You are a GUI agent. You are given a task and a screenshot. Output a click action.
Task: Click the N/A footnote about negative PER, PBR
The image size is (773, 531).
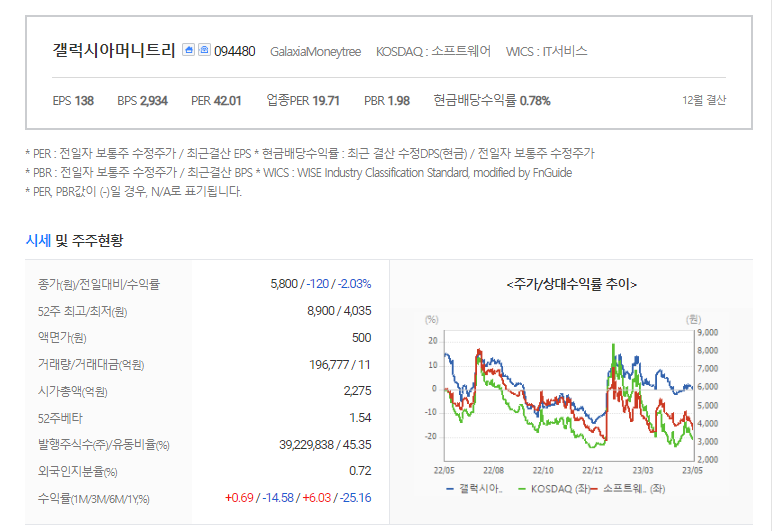tap(133, 191)
